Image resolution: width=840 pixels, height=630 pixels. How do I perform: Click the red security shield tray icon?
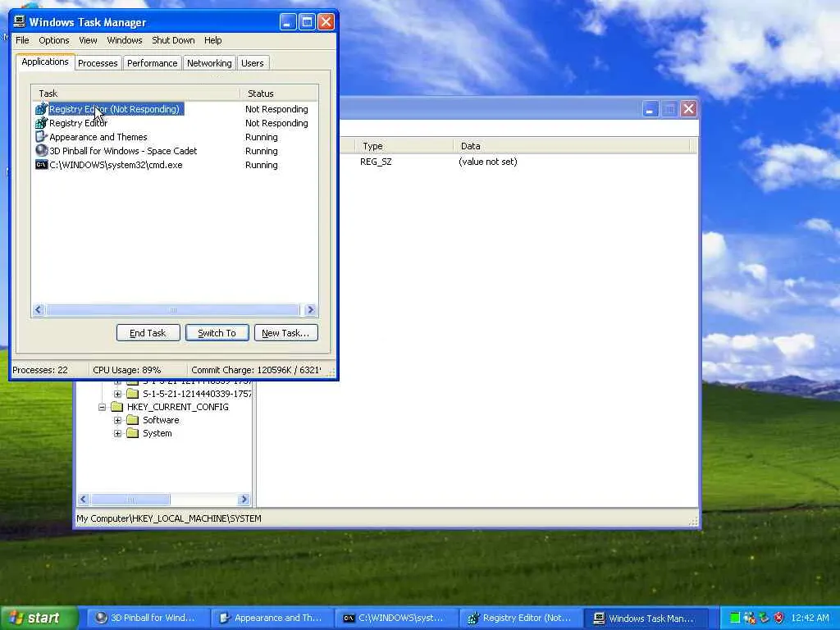point(779,619)
